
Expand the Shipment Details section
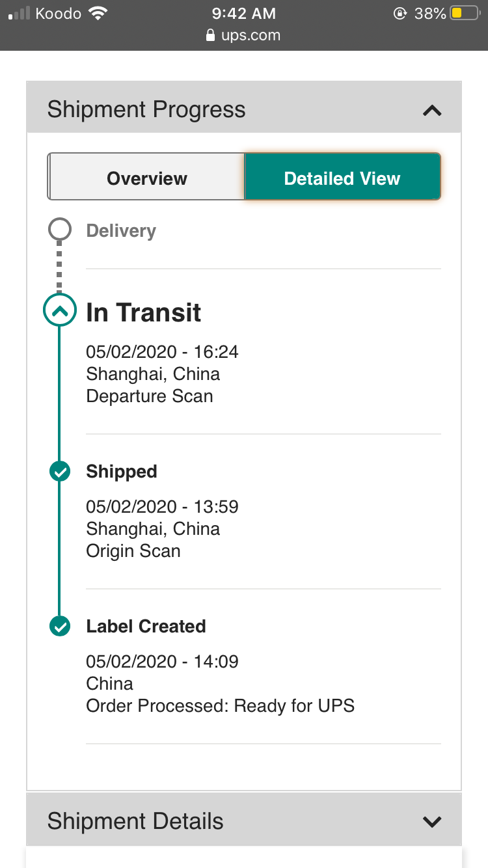point(432,821)
